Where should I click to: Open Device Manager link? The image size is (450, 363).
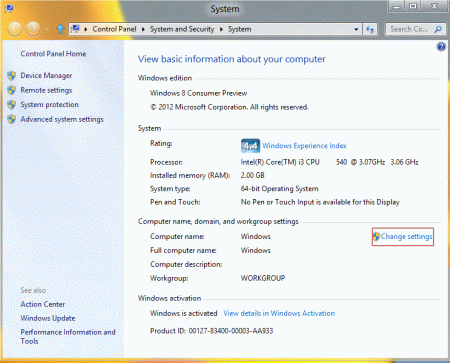coord(46,76)
